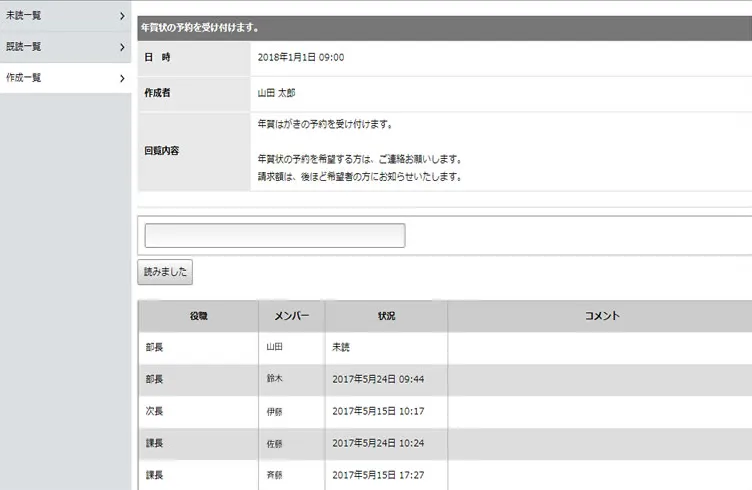Viewport: 752px width, 490px height.
Task: Click the chevron arrow next to 既読一覧
Action: [122, 47]
